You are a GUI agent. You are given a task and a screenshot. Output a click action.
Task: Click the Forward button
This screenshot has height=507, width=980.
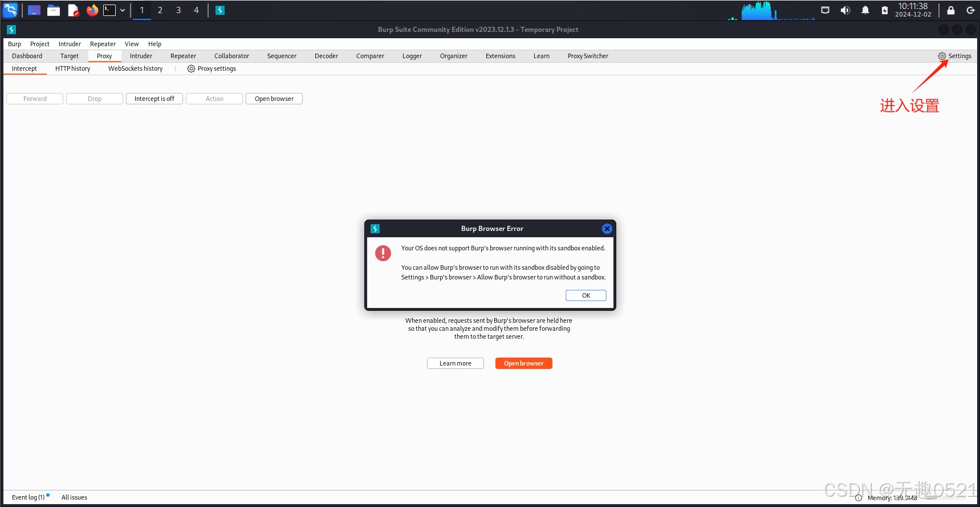[35, 99]
